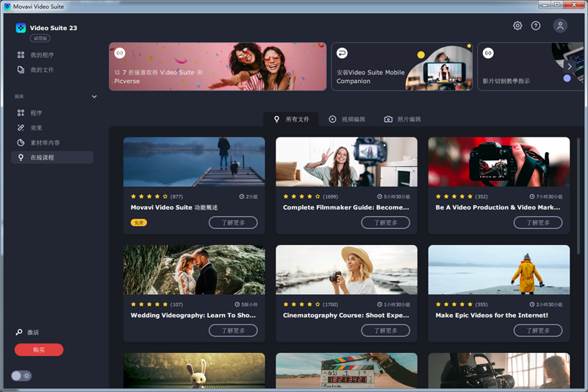Switch to the 照片编辑 tab

click(x=402, y=119)
